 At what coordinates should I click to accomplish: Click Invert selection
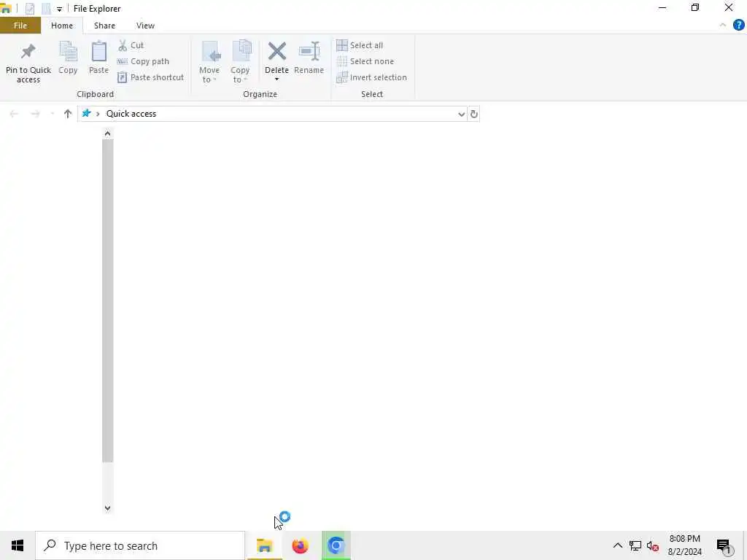[371, 77]
